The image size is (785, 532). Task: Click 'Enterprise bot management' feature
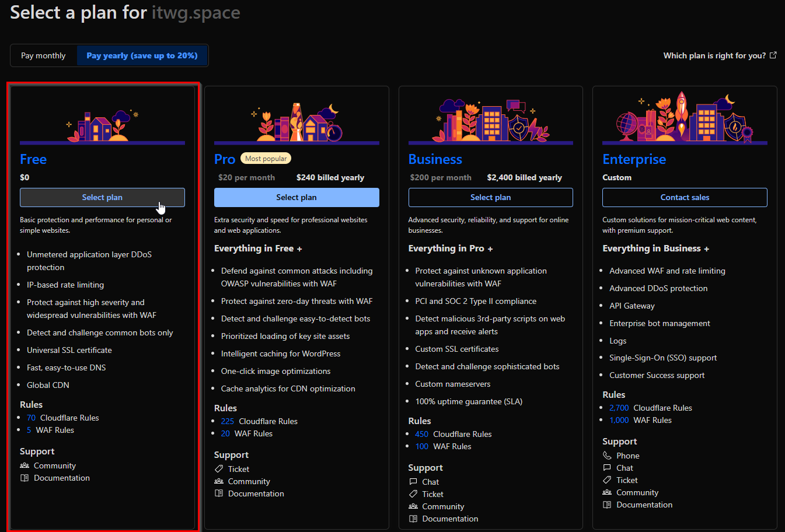[660, 323]
